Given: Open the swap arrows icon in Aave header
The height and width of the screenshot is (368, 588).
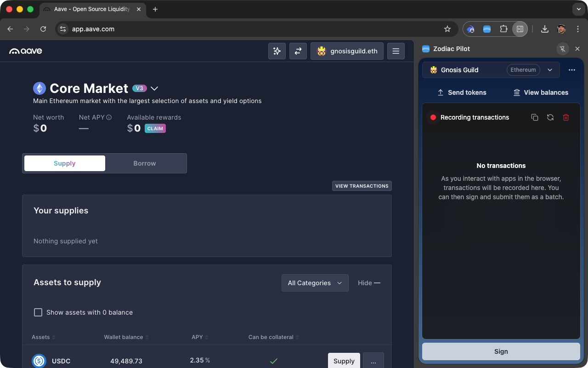Looking at the screenshot, I should 298,51.
